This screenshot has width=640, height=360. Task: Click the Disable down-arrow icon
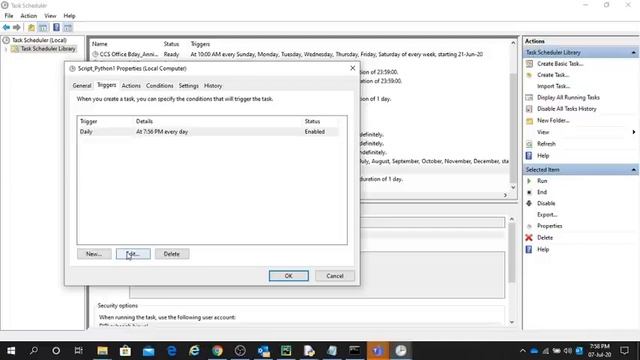pyautogui.click(x=529, y=203)
